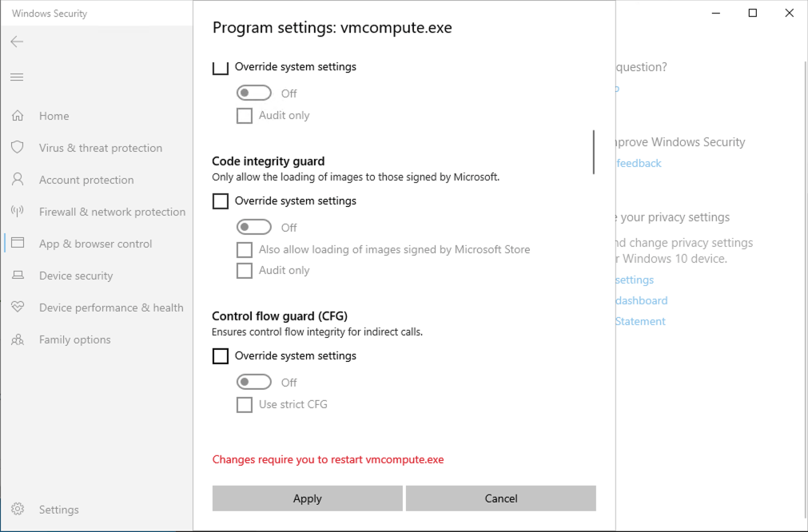Click the Program settings: vmcompute.exe title
Image resolution: width=808 pixels, height=532 pixels.
pyautogui.click(x=332, y=27)
